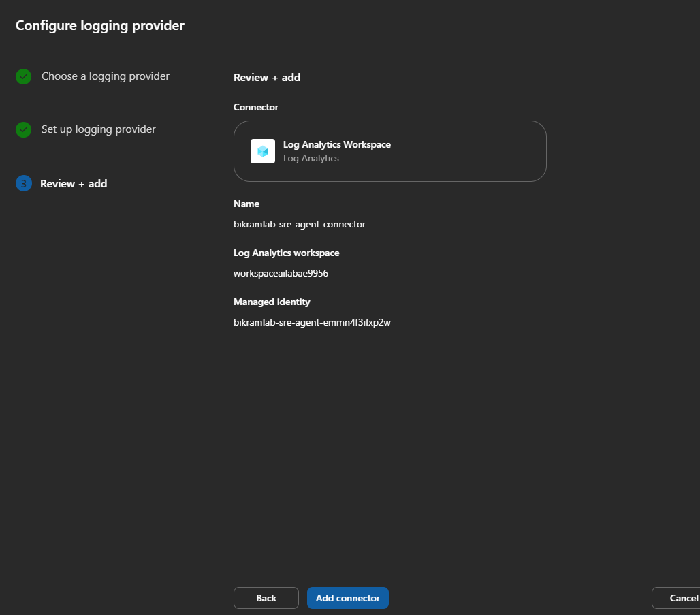Click the 'Log Analytics' subtitle in connector card

[x=311, y=159]
